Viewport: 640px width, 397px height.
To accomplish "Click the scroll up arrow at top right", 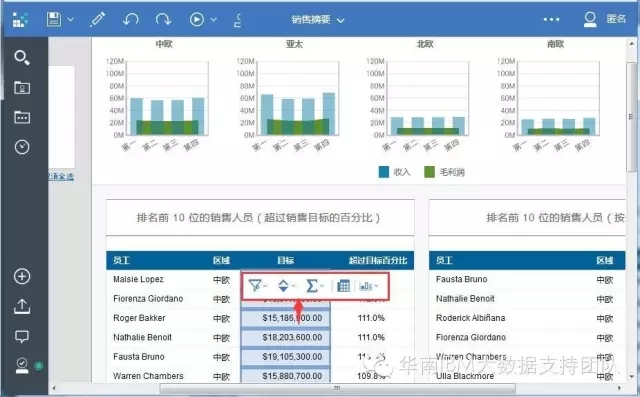I will point(631,43).
